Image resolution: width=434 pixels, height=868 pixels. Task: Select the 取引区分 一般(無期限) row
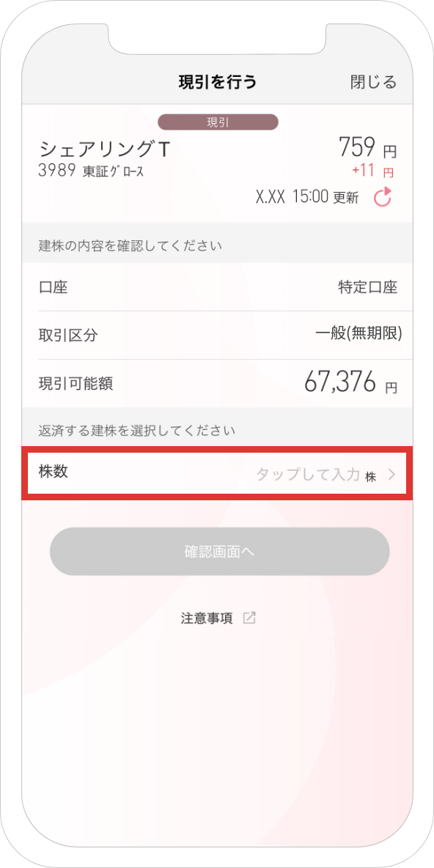[218, 335]
